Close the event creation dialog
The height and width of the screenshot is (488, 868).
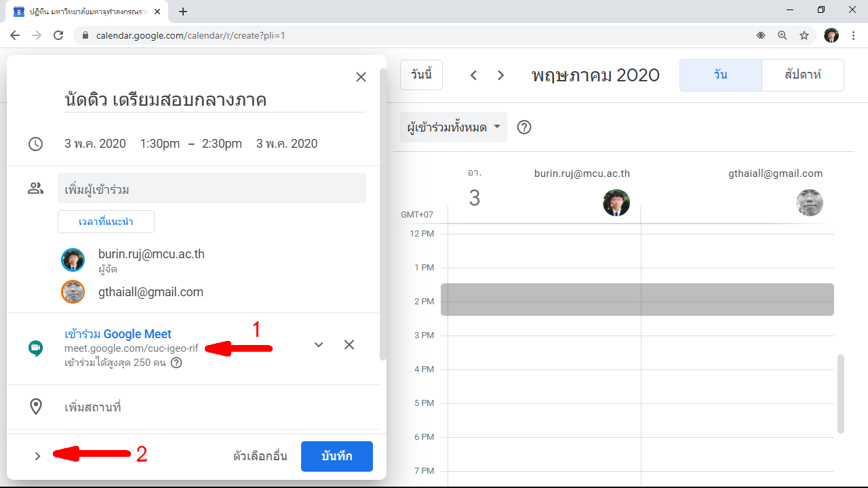point(361,77)
